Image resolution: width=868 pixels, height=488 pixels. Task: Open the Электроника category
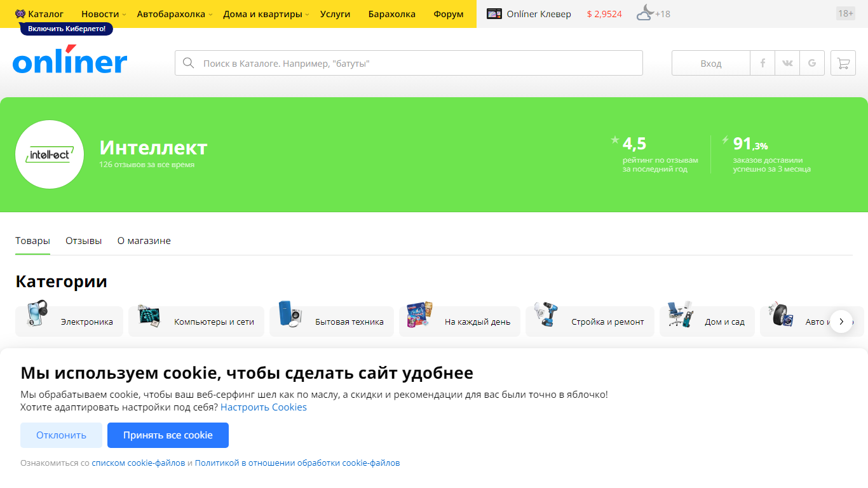[69, 322]
